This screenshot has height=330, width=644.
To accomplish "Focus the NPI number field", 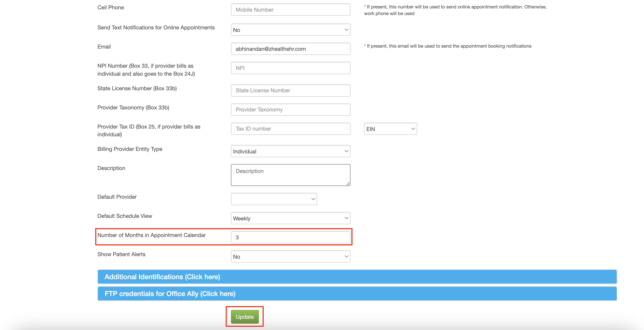I will [x=291, y=68].
